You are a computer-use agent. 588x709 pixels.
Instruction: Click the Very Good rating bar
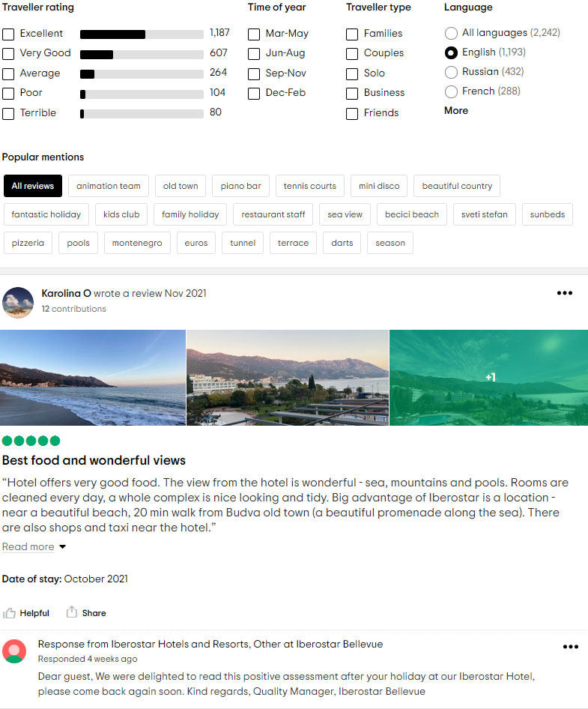pos(142,55)
